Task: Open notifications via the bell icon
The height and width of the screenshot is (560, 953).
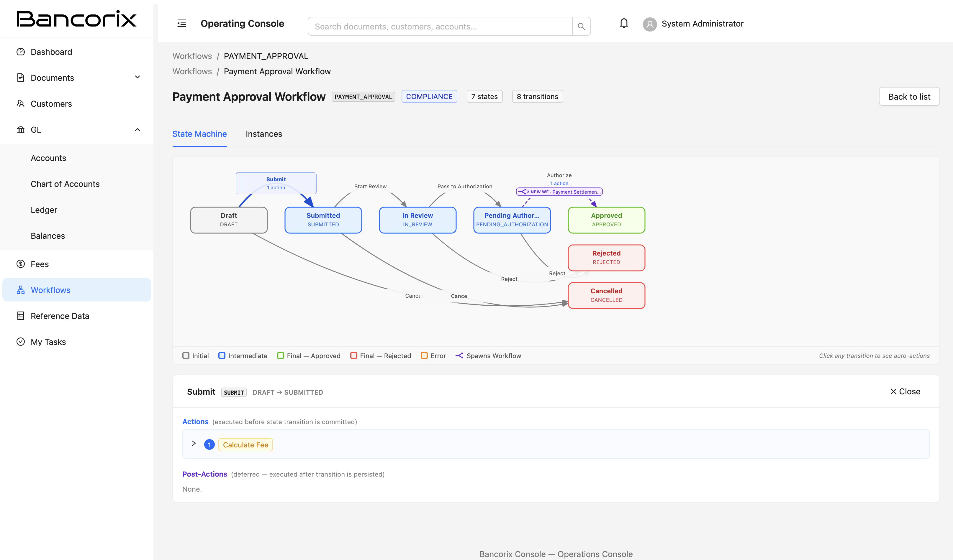Action: (623, 23)
